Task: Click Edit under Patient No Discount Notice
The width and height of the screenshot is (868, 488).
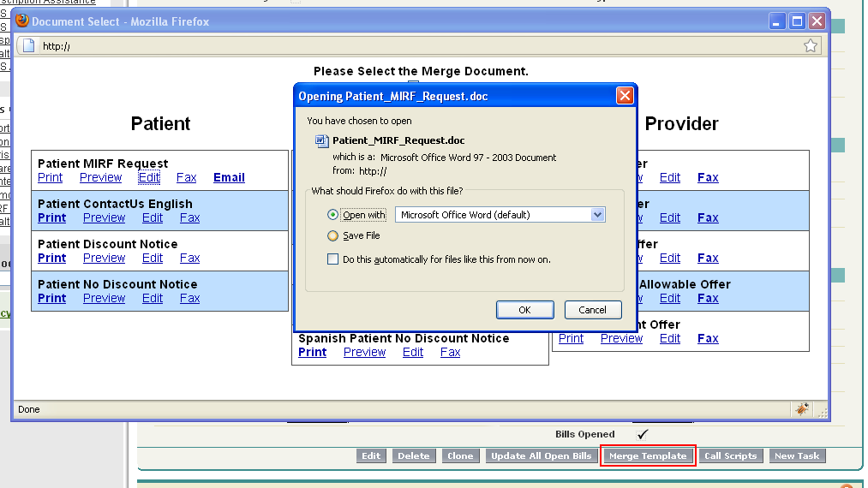Action: coord(153,298)
